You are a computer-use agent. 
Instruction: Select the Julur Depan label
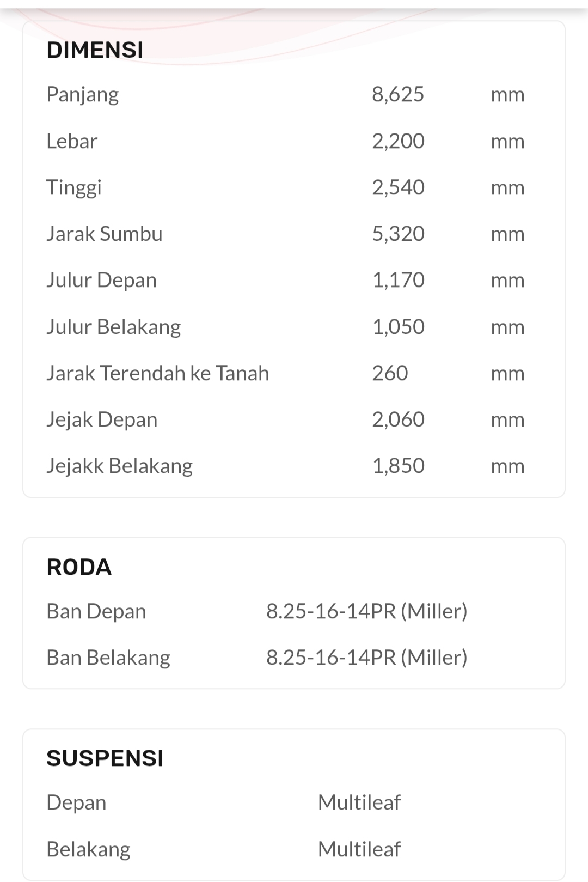tap(102, 280)
